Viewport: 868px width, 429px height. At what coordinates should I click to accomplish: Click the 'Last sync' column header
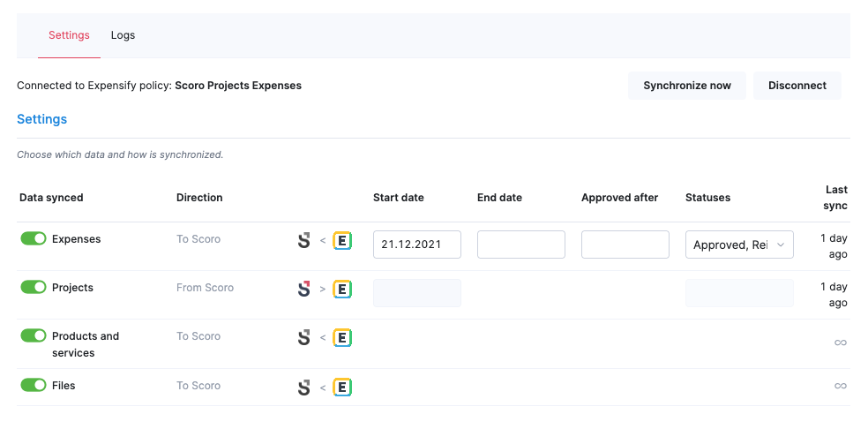point(835,198)
